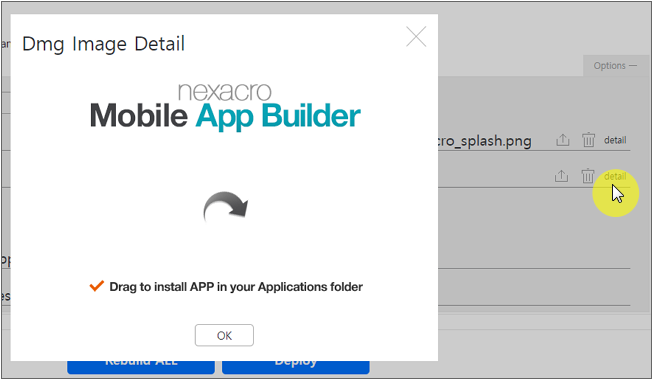The image size is (652, 379).
Task: Click the Drag to install APP instruction text
Action: tap(236, 287)
